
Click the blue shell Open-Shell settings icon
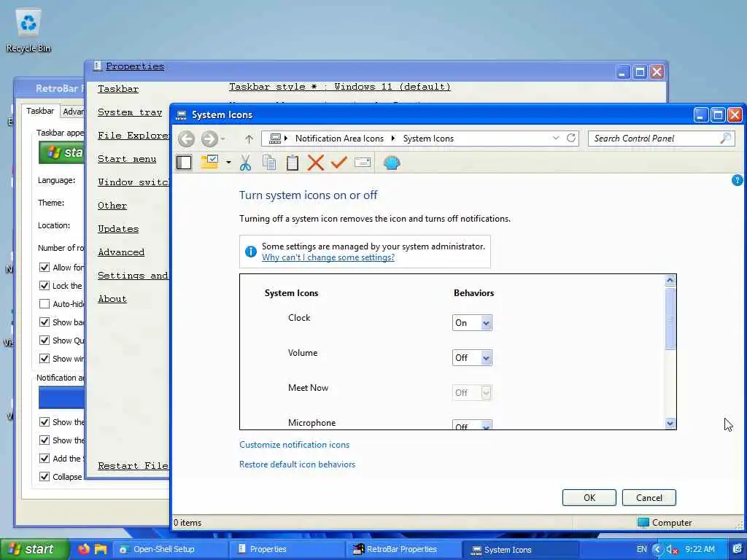(x=392, y=163)
